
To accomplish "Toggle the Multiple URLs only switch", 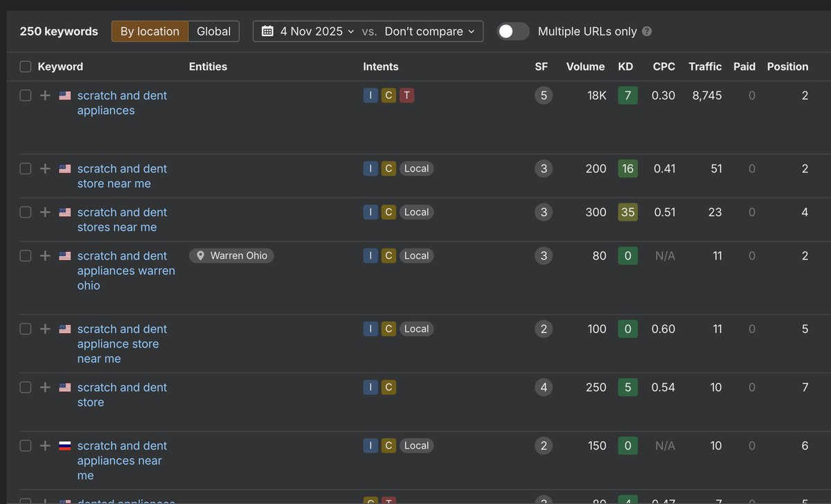I will tap(513, 31).
